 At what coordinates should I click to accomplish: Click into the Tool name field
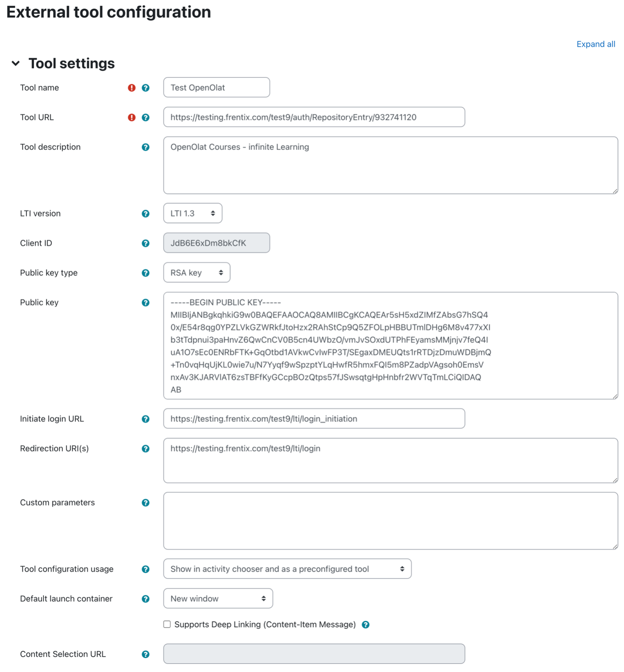click(x=216, y=88)
